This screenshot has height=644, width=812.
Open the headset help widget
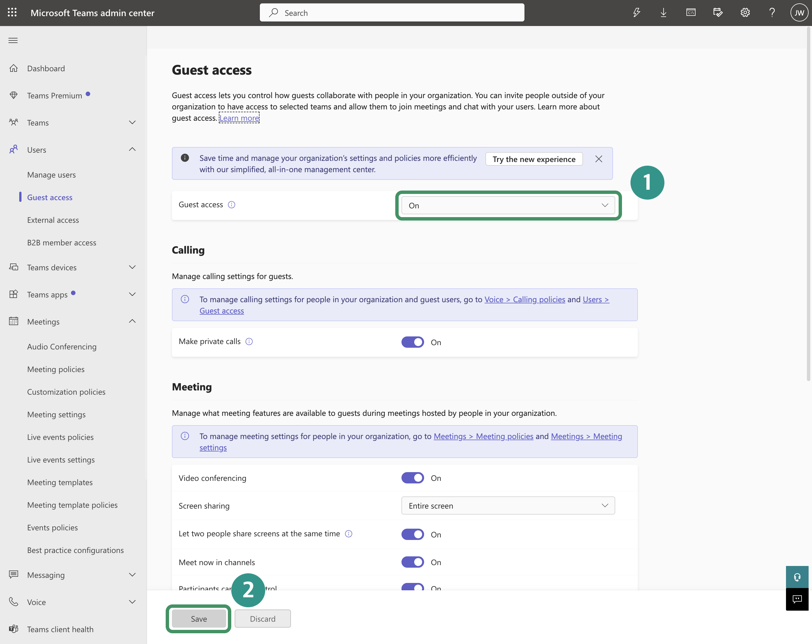(797, 577)
